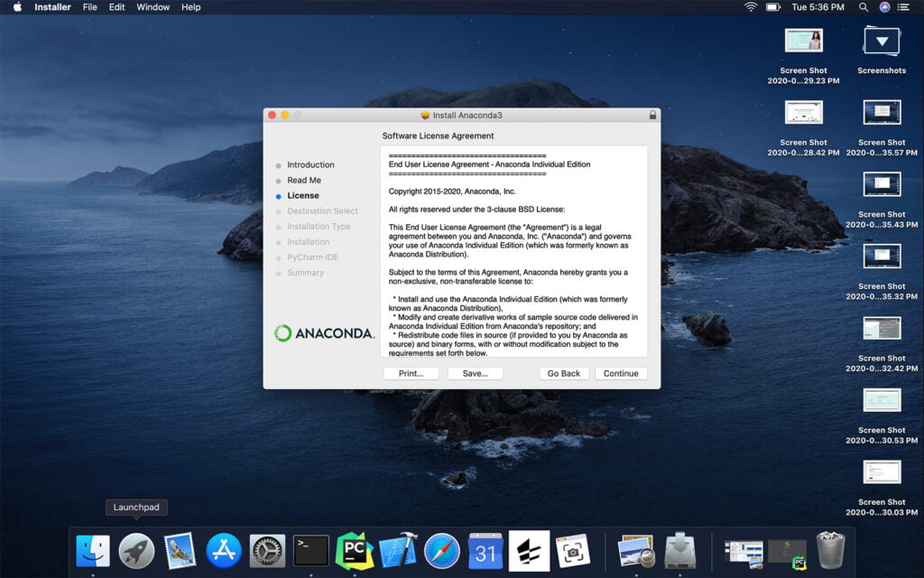Save the license agreement text
Image resolution: width=924 pixels, height=578 pixels.
475,373
